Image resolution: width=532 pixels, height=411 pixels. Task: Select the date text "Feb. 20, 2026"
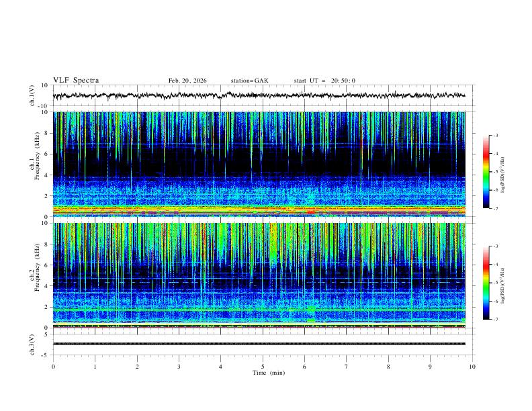point(187,81)
